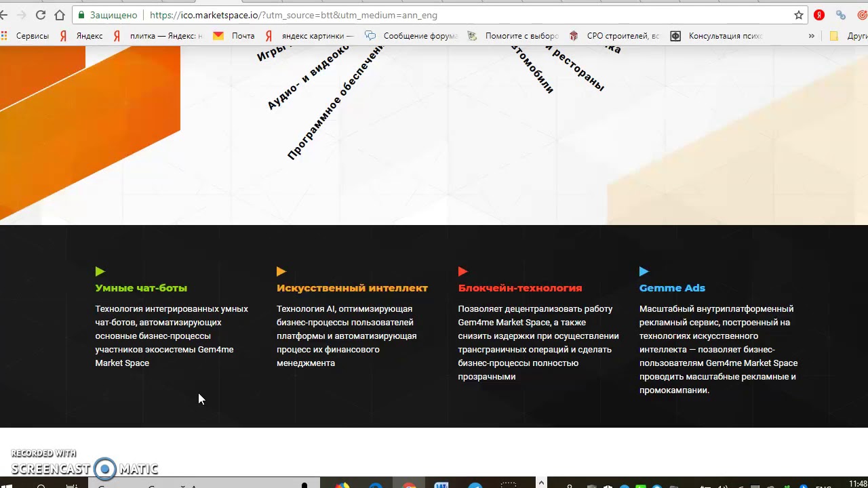
Task: Click the blue triangle above Gemme Ads
Action: [644, 272]
